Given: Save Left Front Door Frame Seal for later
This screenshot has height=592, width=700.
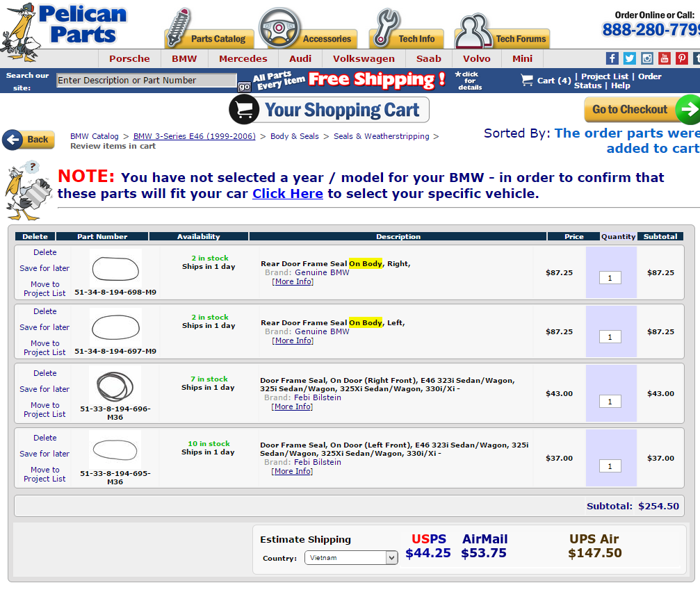Looking at the screenshot, I should pyautogui.click(x=44, y=454).
